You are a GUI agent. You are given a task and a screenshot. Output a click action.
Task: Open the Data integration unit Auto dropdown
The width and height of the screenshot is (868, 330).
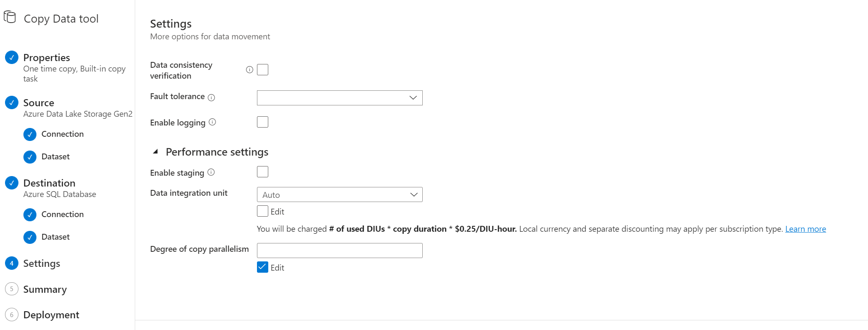pos(339,194)
